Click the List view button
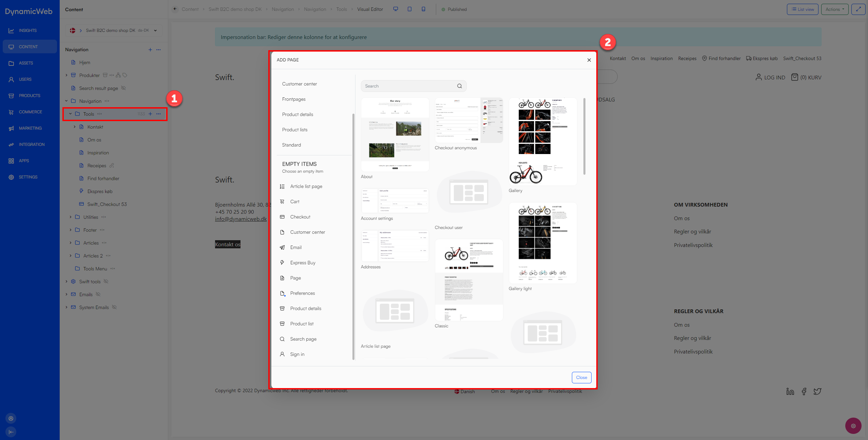868x440 pixels. (x=802, y=9)
